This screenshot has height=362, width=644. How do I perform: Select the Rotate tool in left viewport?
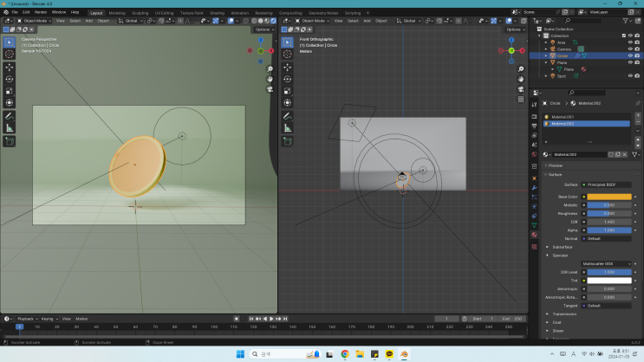(x=10, y=79)
